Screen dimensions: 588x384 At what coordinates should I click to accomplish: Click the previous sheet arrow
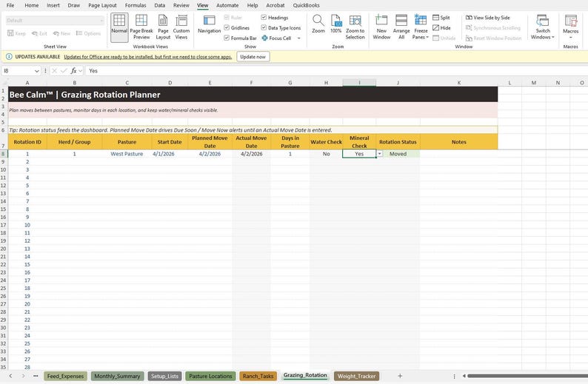pyautogui.click(x=10, y=376)
